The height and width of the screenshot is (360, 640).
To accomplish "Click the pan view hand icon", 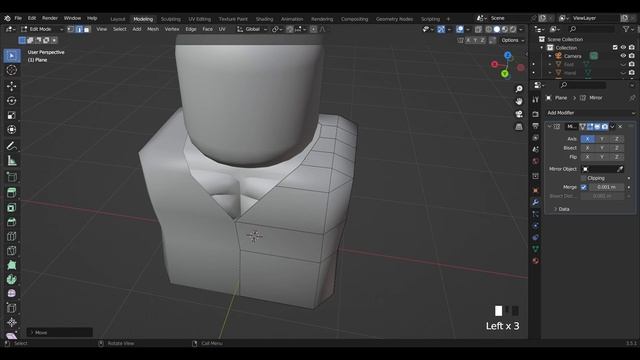I will 519,101.
